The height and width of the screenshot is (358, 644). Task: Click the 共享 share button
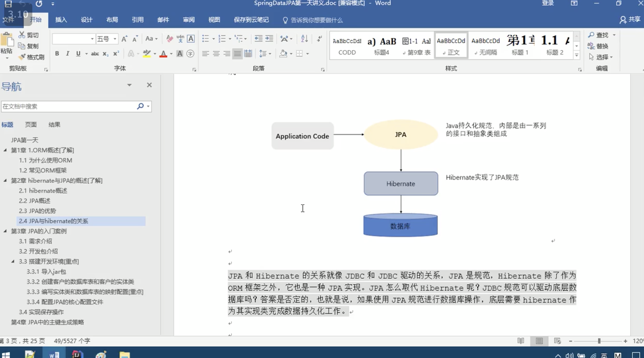pyautogui.click(x=630, y=20)
